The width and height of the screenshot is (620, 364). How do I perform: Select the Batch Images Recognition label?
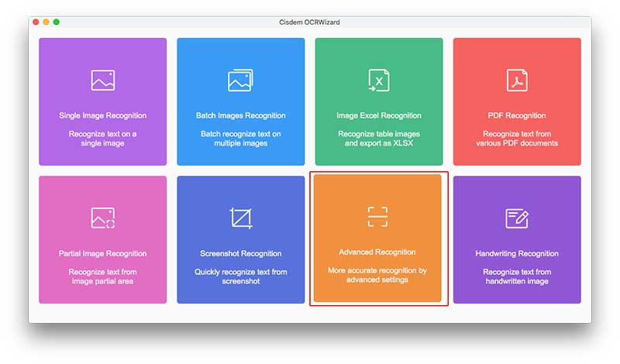tap(240, 116)
